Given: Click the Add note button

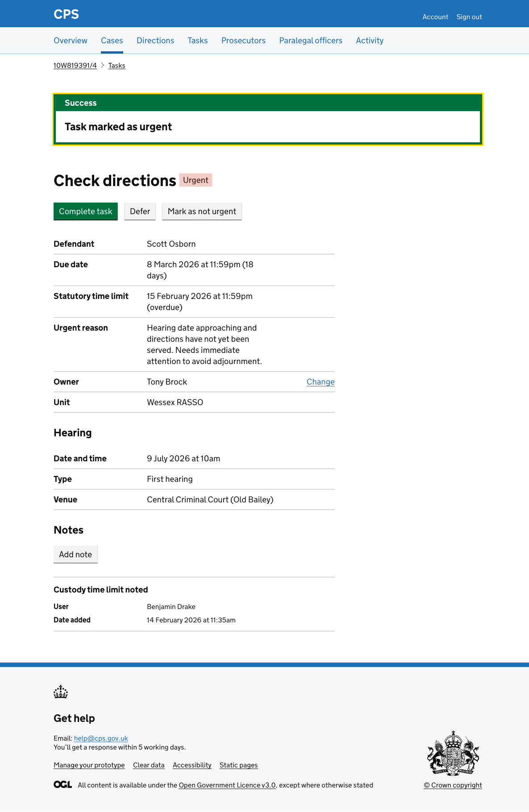Looking at the screenshot, I should (x=75, y=555).
